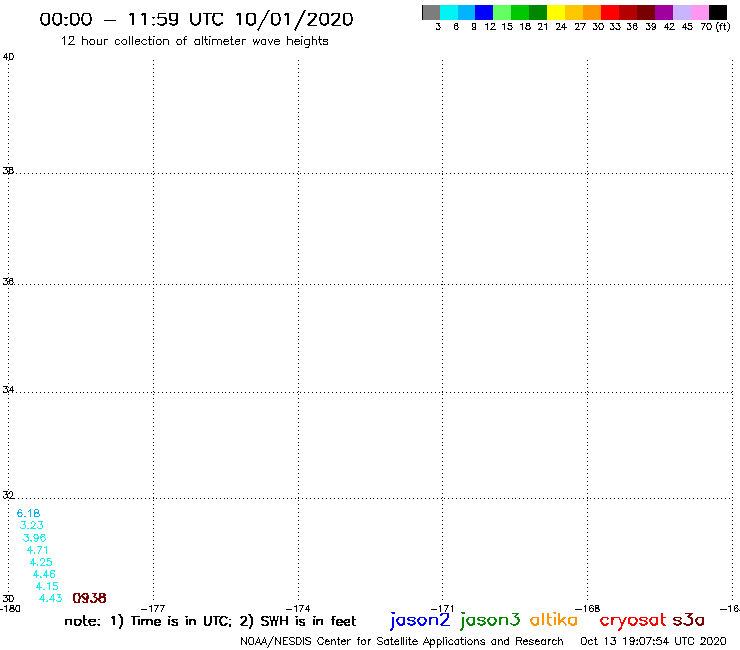Screen dimensions: 740x650
Task: Click the 4.25 wave height value
Action: click(41, 562)
